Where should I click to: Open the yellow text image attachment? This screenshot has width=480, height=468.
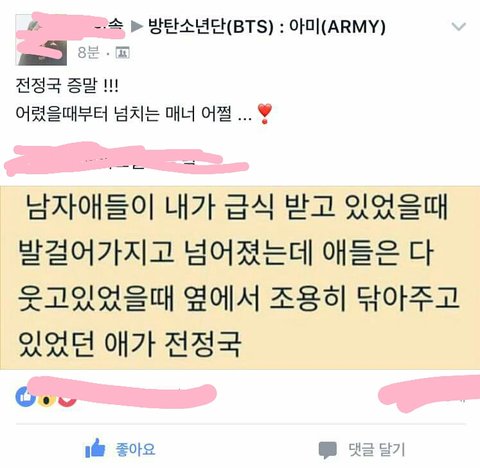click(240, 278)
